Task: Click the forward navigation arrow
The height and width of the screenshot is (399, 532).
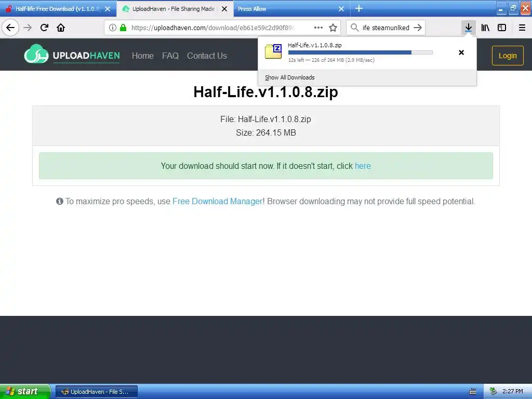Action: click(x=28, y=28)
